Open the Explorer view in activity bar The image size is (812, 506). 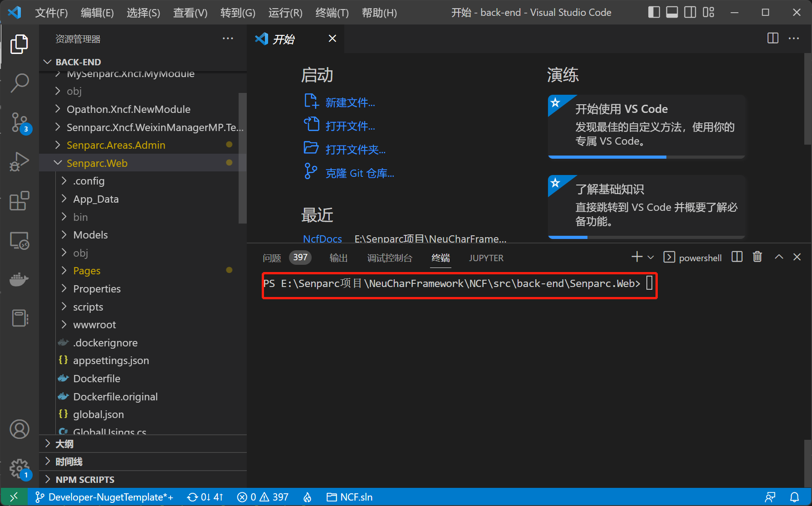point(19,44)
